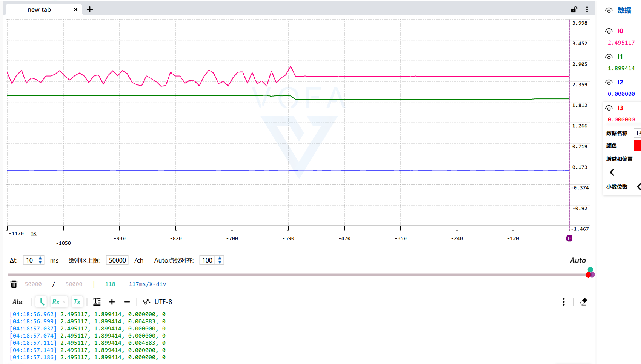Expand the 小数位数 chevron arrow
The height and width of the screenshot is (364, 641).
click(639, 187)
